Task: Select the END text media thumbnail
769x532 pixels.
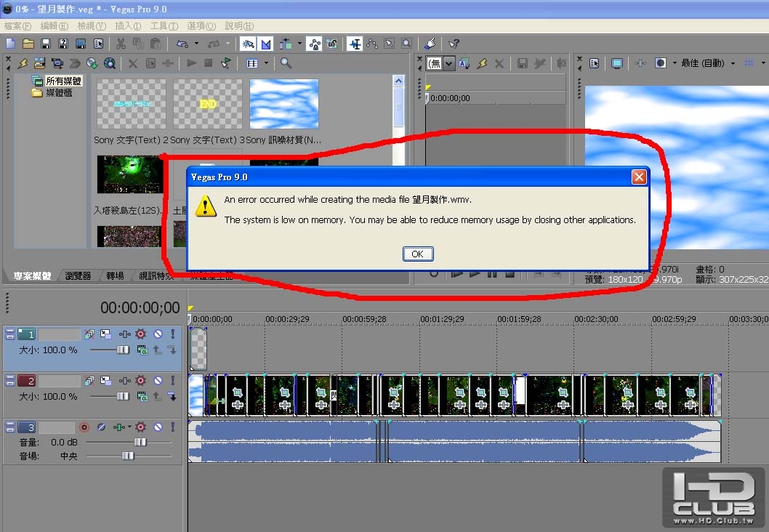Action: click(x=207, y=103)
